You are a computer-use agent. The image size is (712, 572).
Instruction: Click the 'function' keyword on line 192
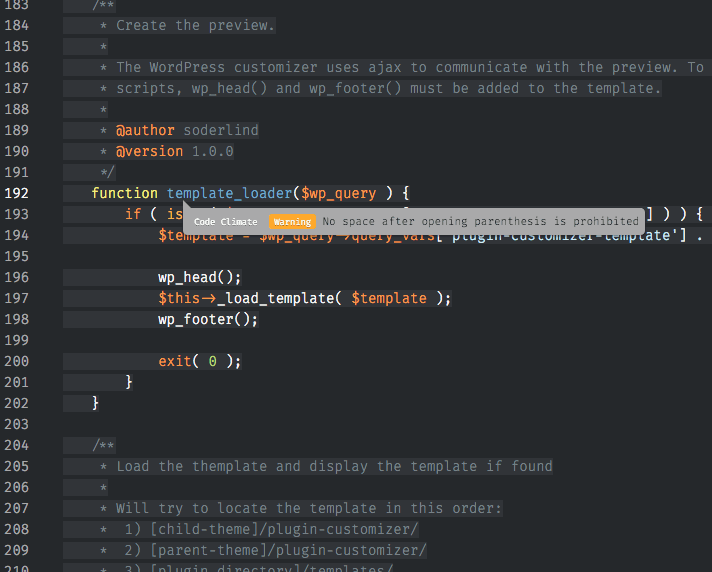tap(124, 193)
